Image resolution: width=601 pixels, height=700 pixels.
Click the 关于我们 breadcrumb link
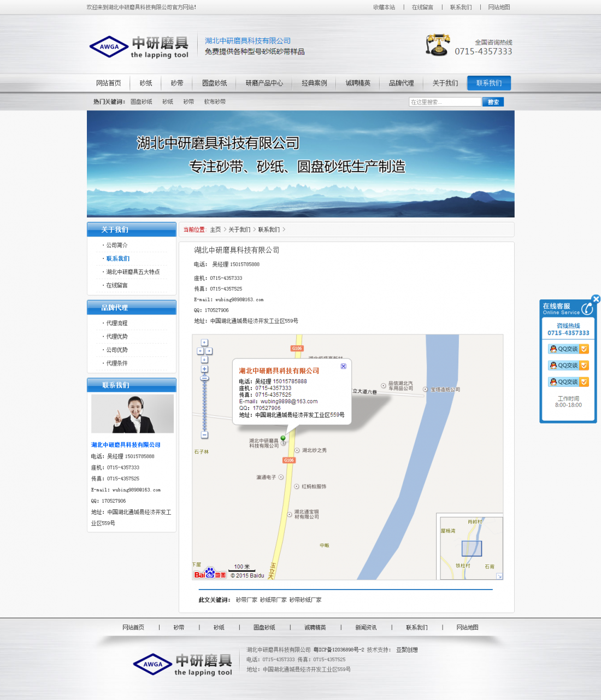239,230
